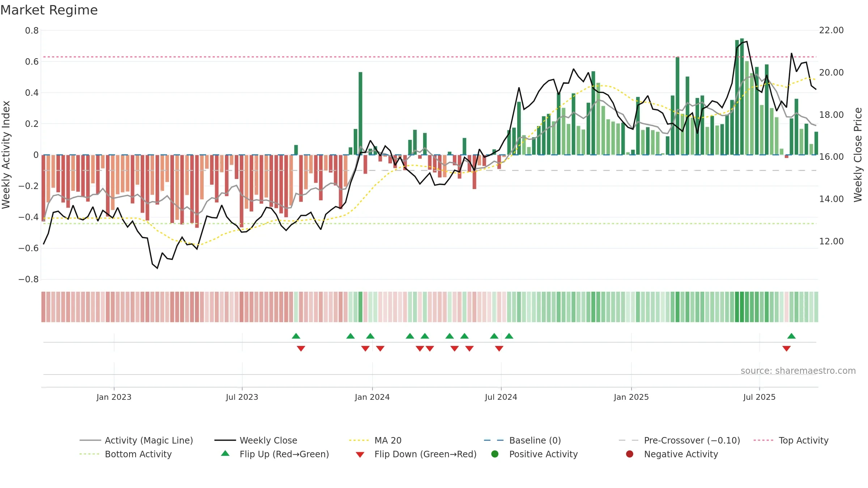Click the first green Flip Up marker in late 2023
This screenshot has width=868, height=488.
[296, 336]
